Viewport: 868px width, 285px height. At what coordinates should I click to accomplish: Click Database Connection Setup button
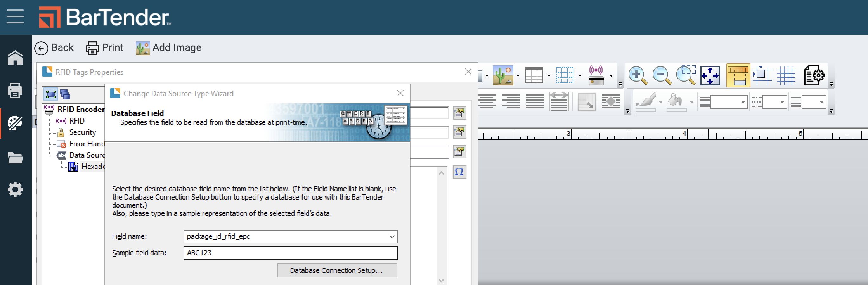point(337,270)
